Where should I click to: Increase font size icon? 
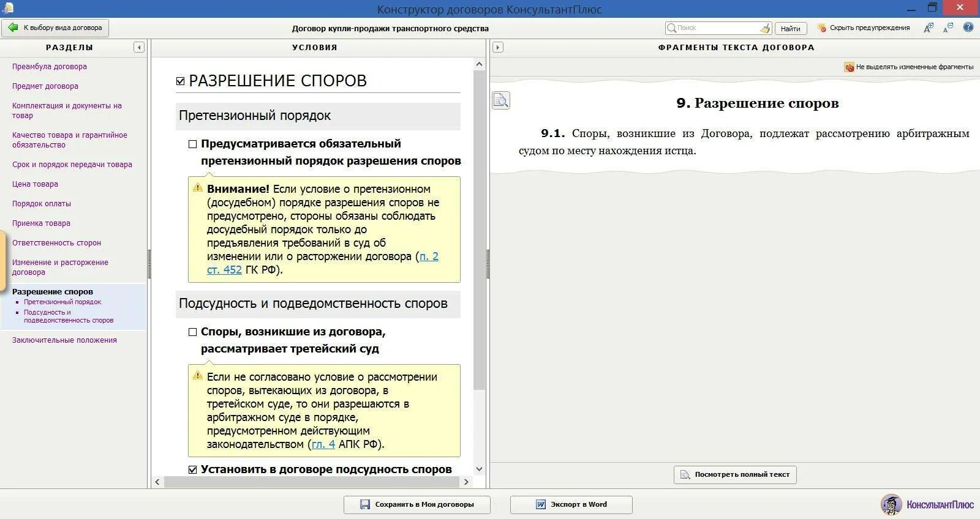coord(929,28)
